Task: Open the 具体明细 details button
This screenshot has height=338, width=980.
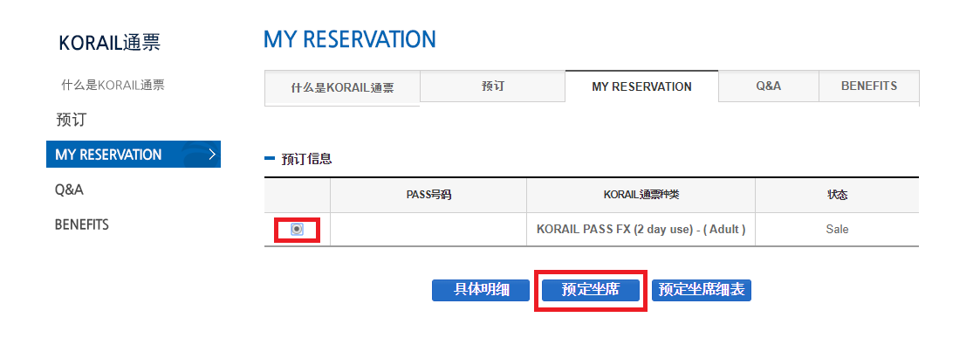Action: (481, 291)
